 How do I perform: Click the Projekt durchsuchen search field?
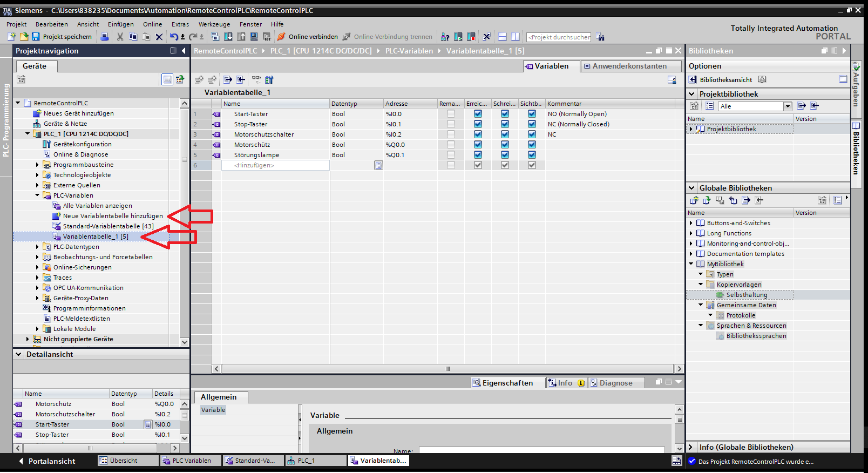pyautogui.click(x=559, y=37)
